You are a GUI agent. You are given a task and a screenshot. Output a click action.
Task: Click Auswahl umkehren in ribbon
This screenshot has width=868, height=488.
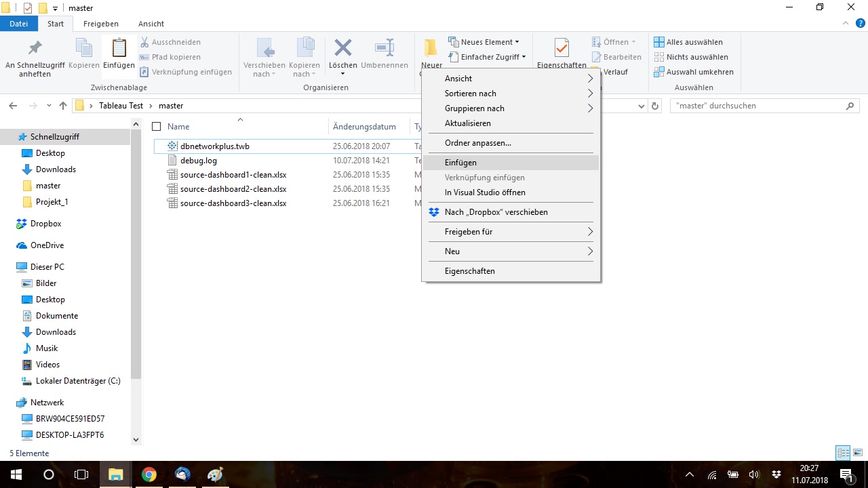tap(693, 72)
